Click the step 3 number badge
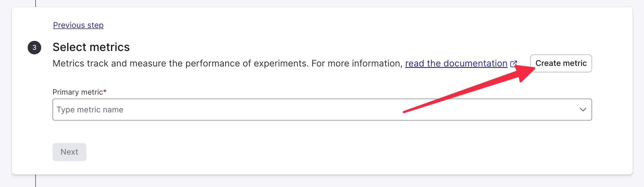 pyautogui.click(x=34, y=48)
